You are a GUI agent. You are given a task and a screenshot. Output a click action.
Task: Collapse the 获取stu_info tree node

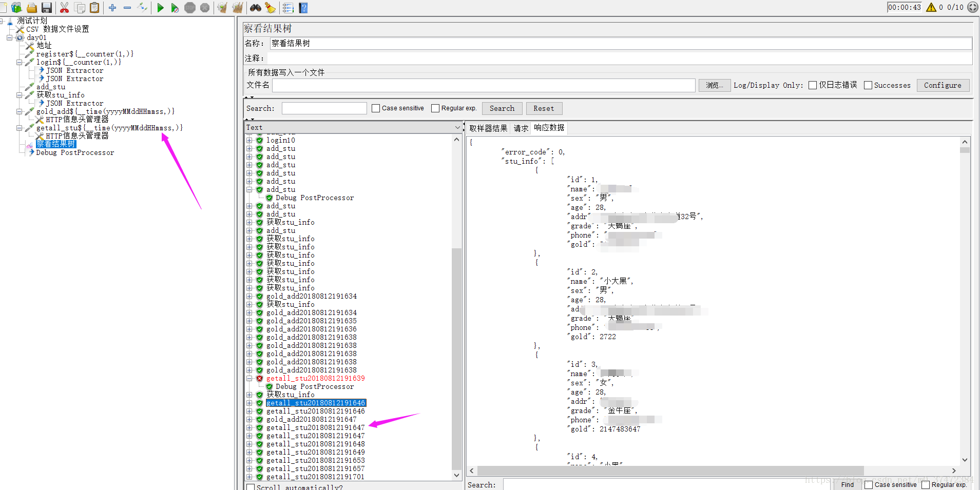(19, 95)
